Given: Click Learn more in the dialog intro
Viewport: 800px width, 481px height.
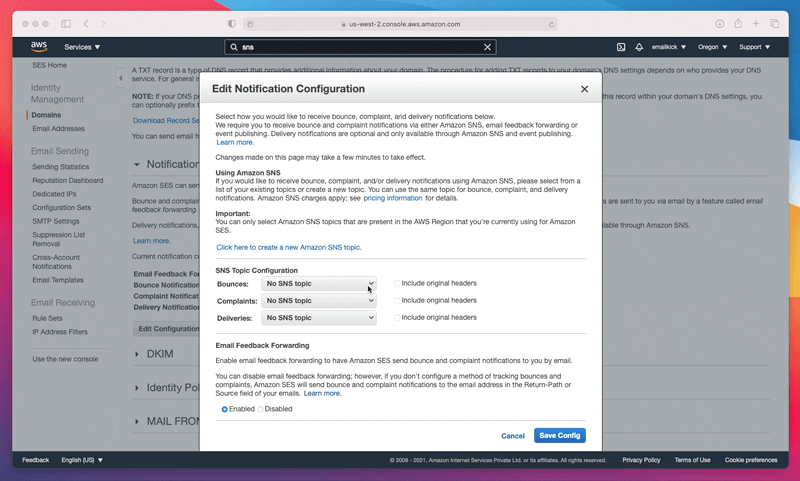Looking at the screenshot, I should coord(235,142).
